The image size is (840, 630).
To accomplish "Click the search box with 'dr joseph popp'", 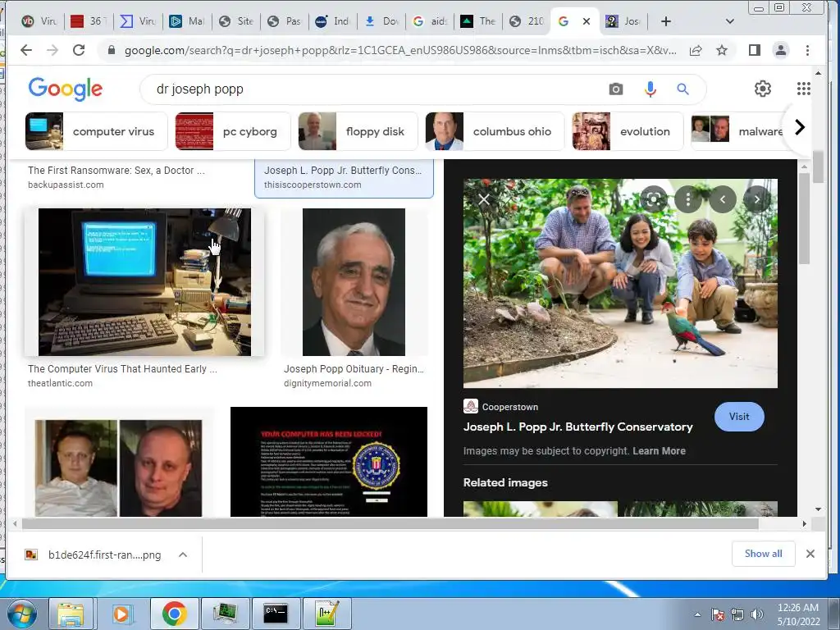I will point(375,89).
